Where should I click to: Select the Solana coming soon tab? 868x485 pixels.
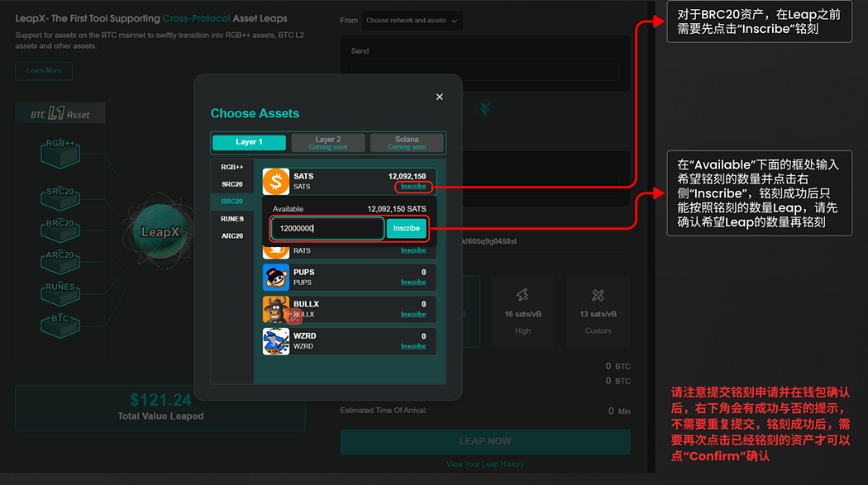tap(407, 143)
